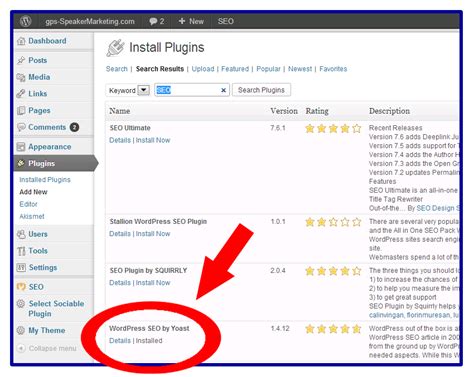Click the Dashboard house icon
Viewport: 474px width, 377px height.
point(21,41)
